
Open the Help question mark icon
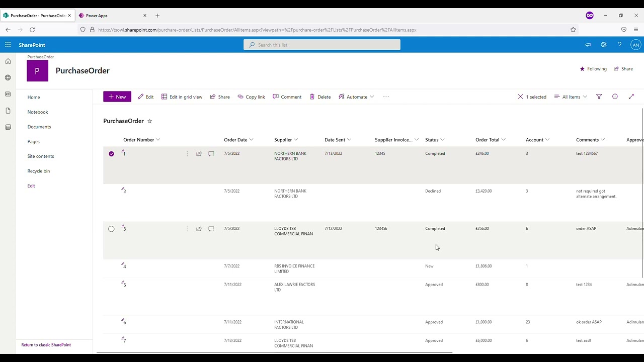(620, 45)
